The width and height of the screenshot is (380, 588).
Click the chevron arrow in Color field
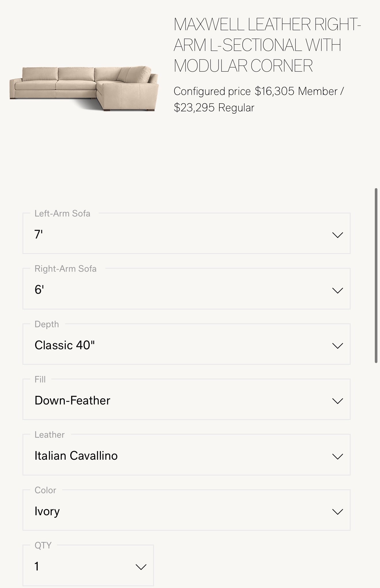pyautogui.click(x=337, y=511)
